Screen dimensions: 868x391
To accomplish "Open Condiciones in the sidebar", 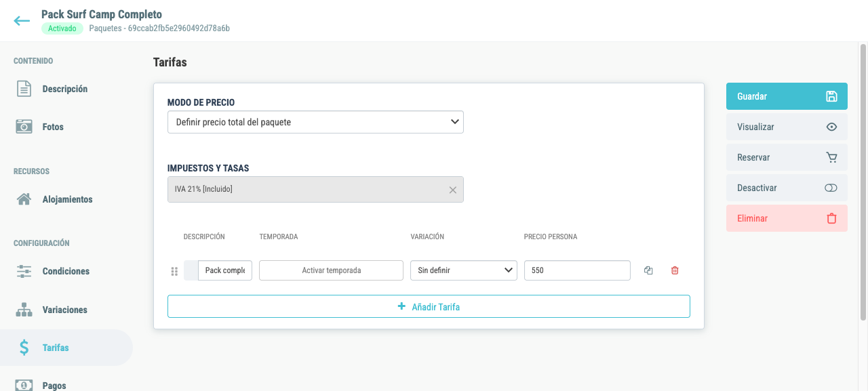I will (66, 271).
